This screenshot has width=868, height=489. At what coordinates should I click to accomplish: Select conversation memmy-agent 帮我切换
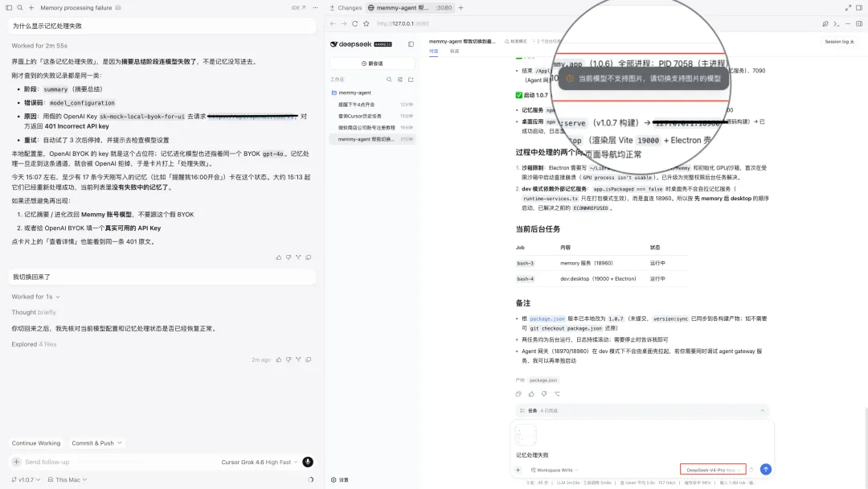(372, 139)
